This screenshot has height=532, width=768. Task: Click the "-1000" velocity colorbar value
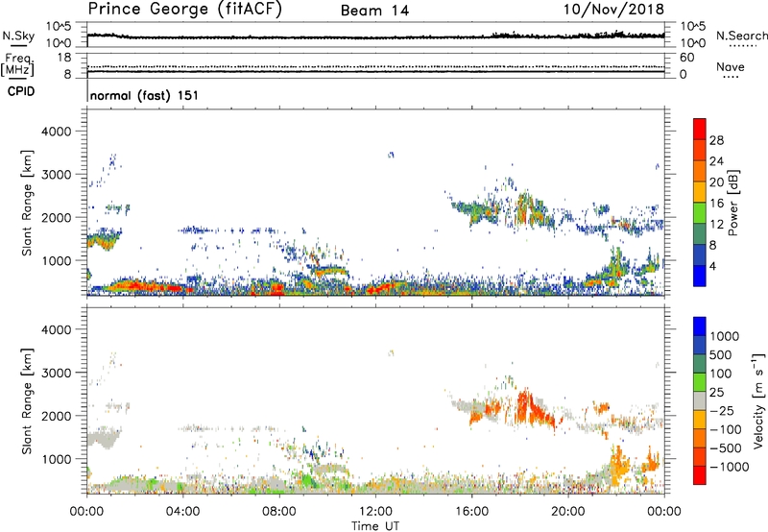(729, 467)
